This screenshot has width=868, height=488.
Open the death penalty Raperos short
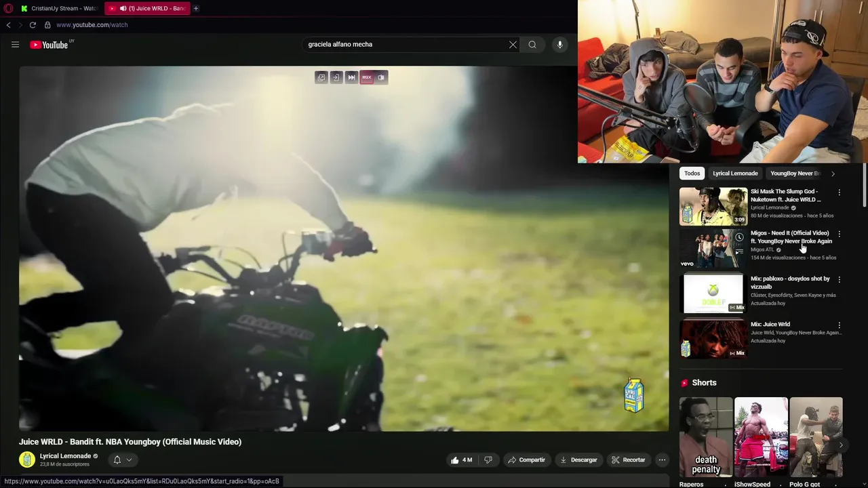706,437
